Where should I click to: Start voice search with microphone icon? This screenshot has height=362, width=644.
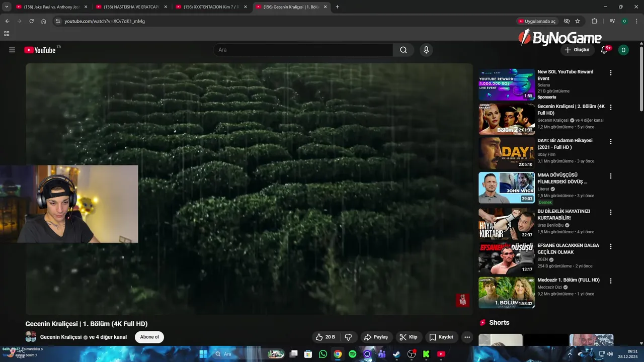(426, 50)
